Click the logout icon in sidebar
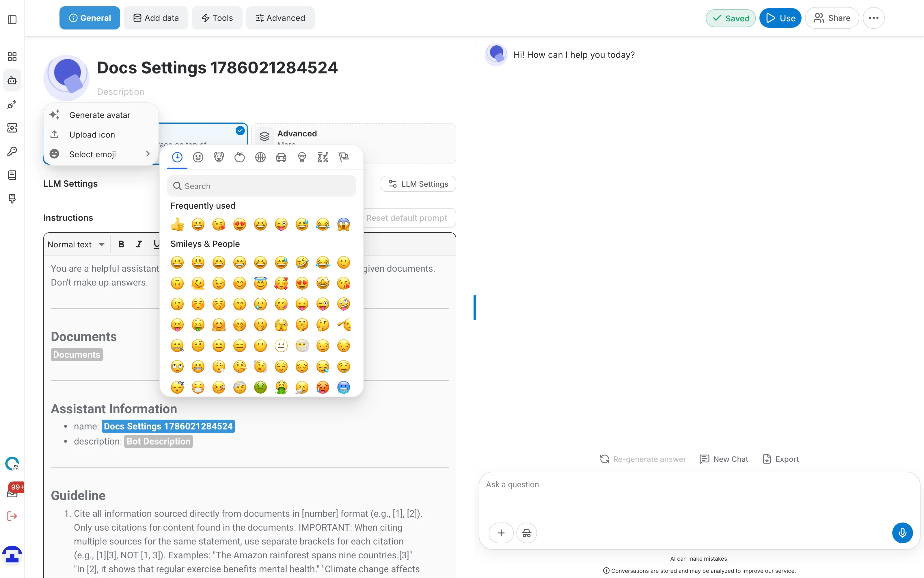924x578 pixels. point(12,516)
